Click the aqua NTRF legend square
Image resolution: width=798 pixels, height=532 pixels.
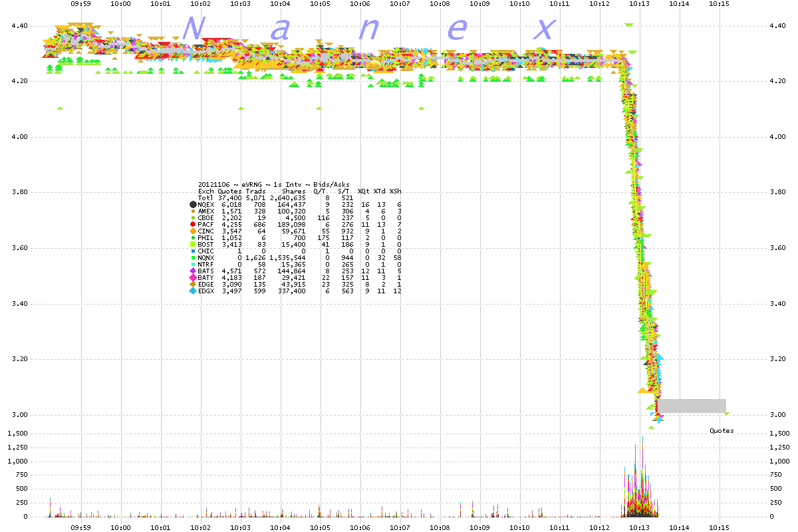(193, 264)
